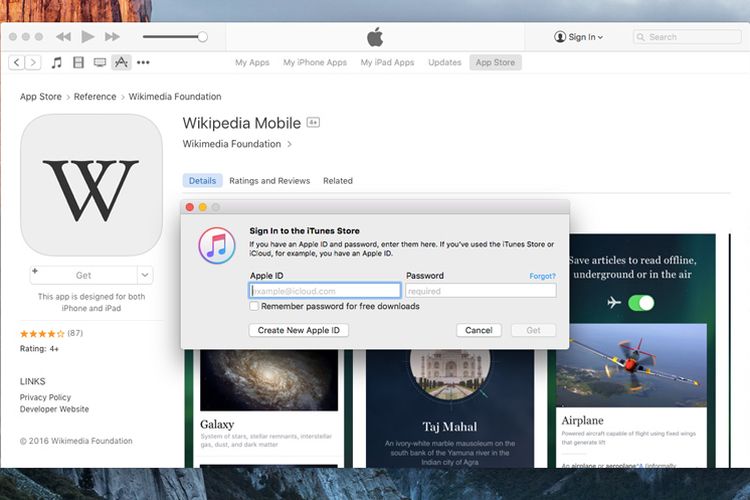Open the Privacy Policy link
Screen dimensions: 750x500
coord(45,397)
